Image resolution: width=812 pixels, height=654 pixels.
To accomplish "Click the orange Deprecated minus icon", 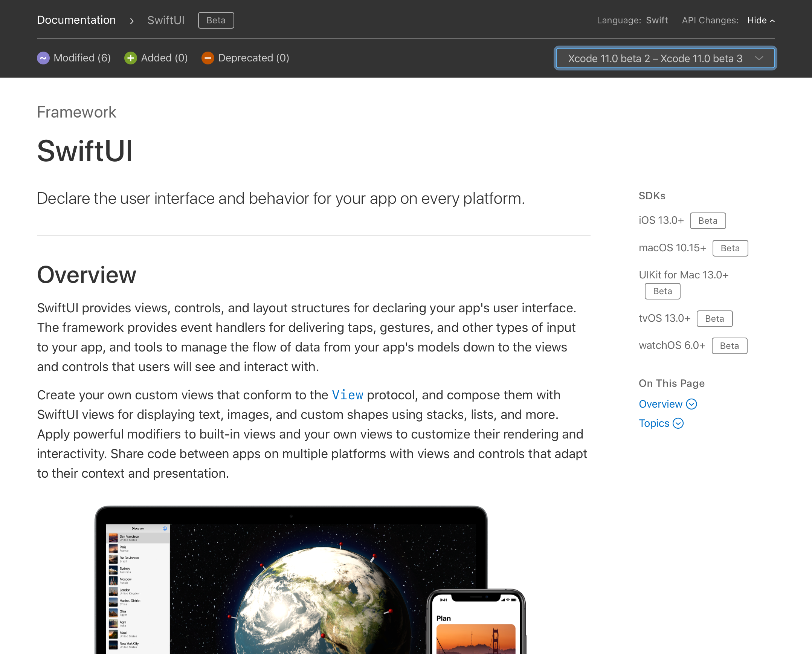I will tap(208, 58).
